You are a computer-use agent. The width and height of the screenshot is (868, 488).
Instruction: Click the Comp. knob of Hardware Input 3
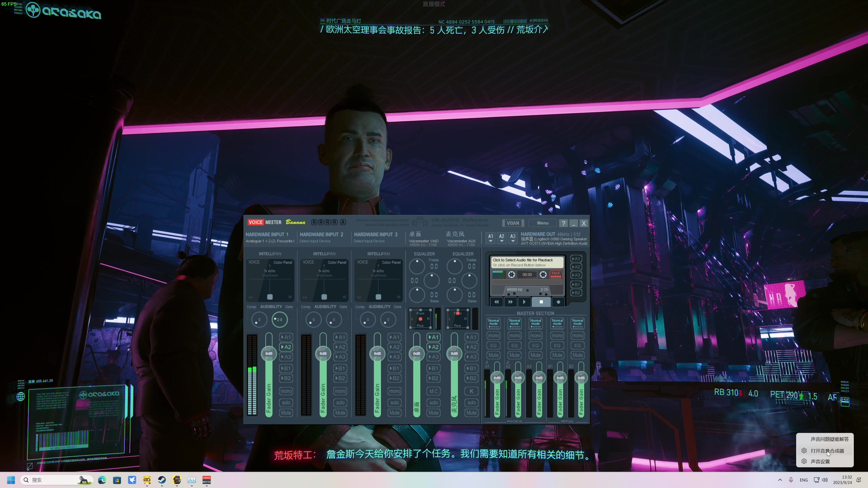[368, 320]
